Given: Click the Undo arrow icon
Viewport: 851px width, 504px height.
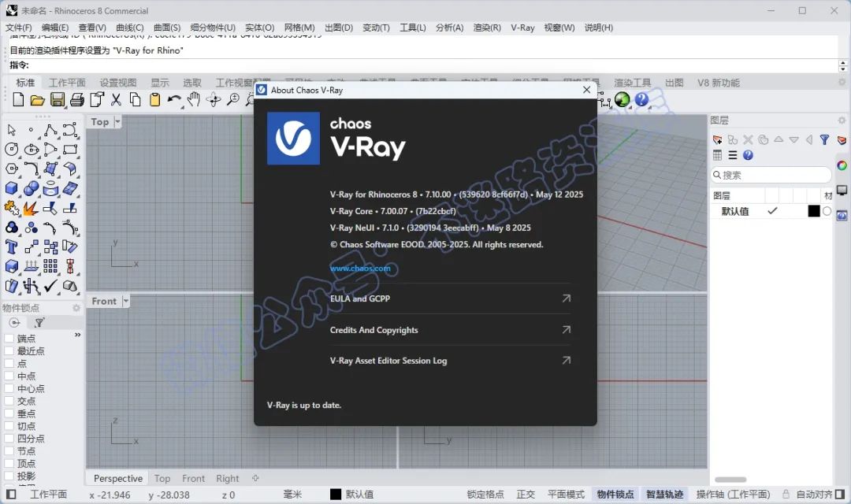Looking at the screenshot, I should tap(174, 99).
